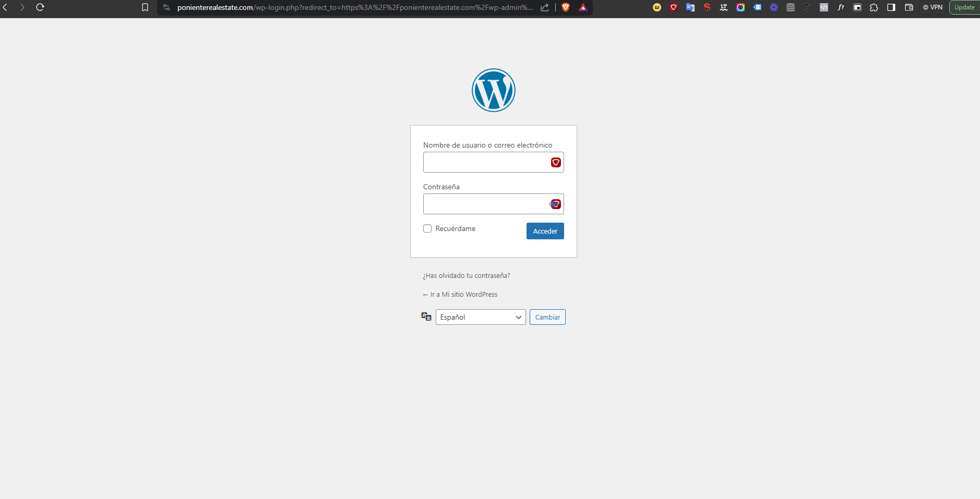980x499 pixels.
Task: Open the circular sync arrows extension
Action: point(807,7)
